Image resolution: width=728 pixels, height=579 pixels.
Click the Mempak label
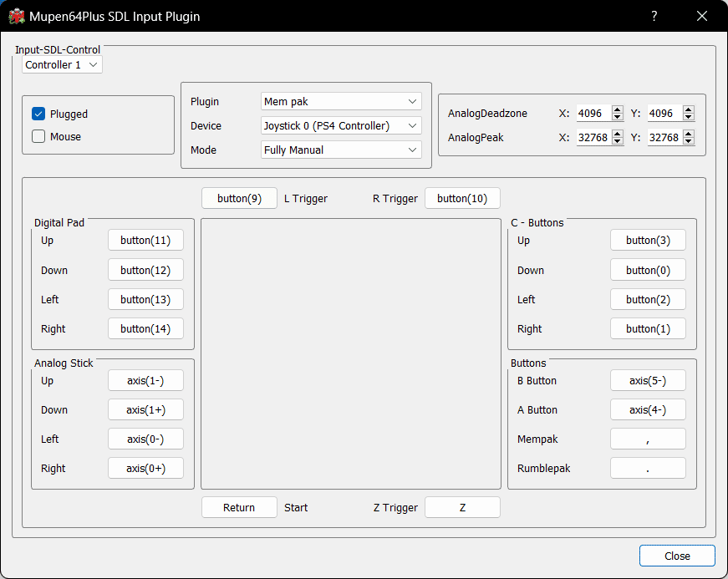[x=537, y=439]
